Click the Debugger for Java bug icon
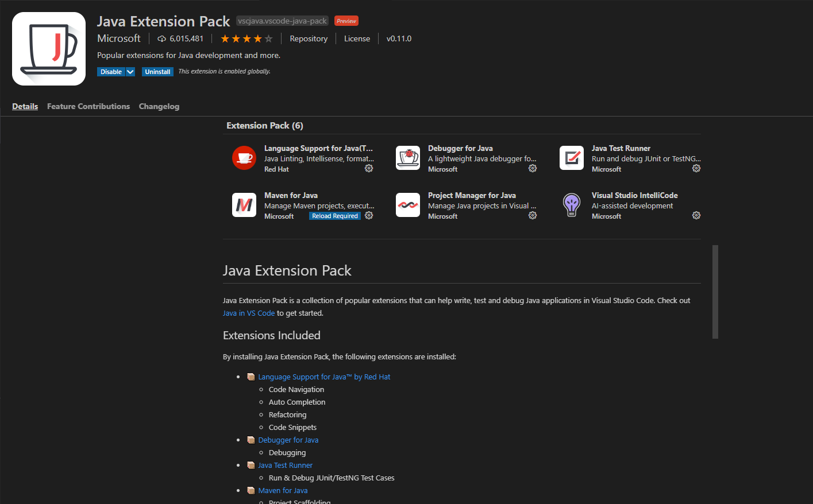 pyautogui.click(x=407, y=157)
